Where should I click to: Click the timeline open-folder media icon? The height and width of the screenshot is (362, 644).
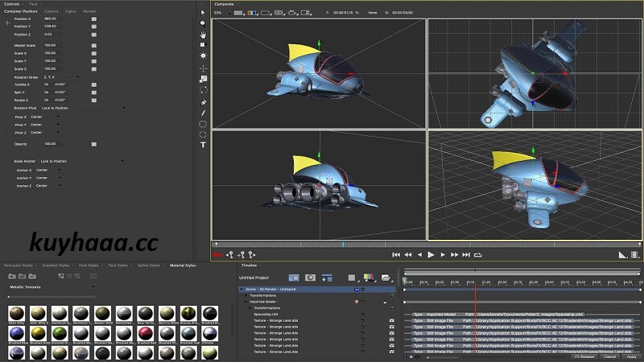click(386, 278)
